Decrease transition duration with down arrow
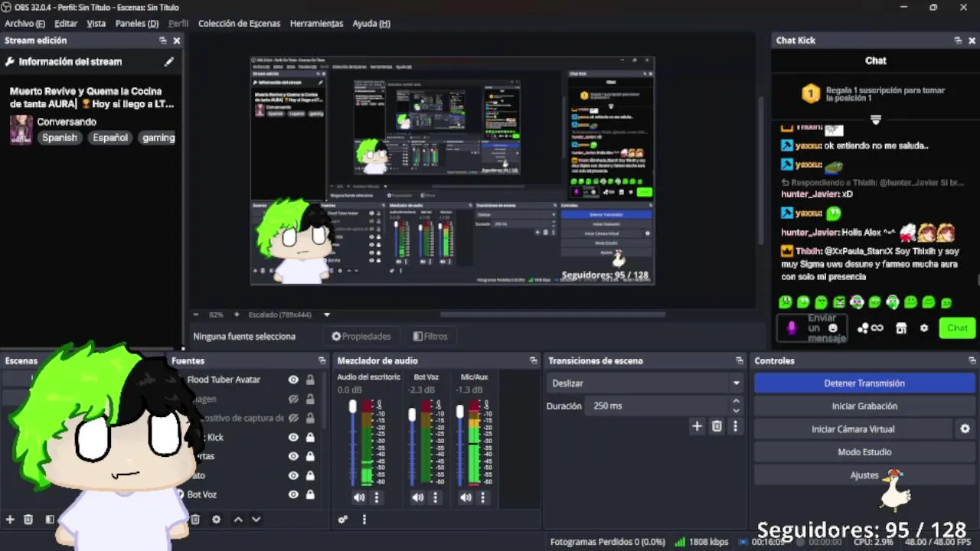This screenshot has height=551, width=980. 736,410
